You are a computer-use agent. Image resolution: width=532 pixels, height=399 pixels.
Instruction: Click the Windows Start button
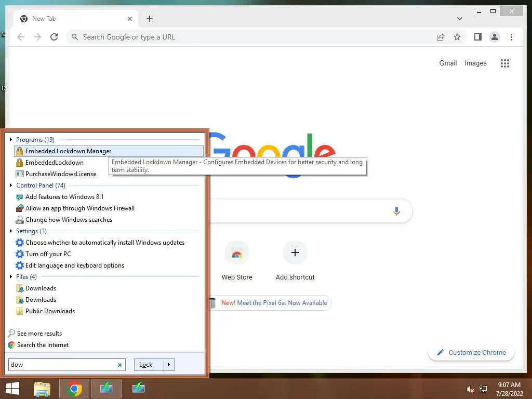12,389
